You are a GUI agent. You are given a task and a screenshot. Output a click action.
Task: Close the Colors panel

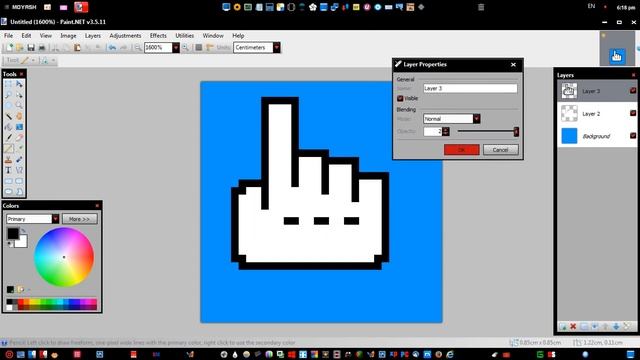(x=97, y=206)
